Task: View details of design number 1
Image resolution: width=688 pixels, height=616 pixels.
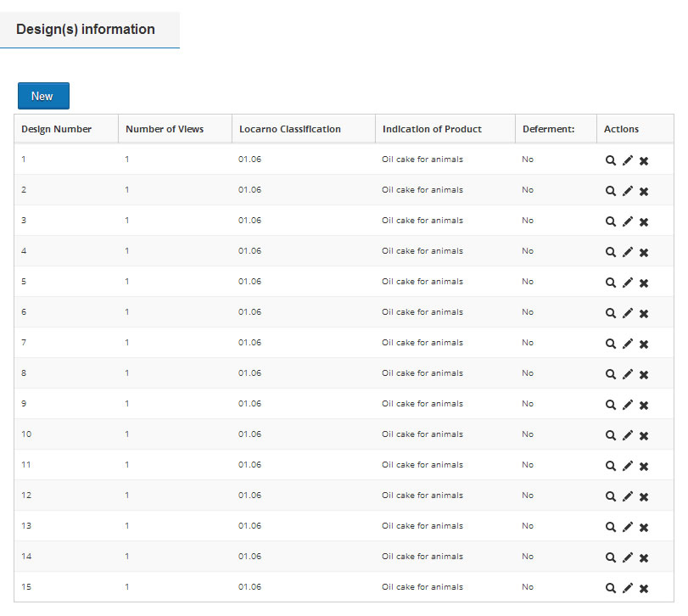Action: (x=610, y=160)
